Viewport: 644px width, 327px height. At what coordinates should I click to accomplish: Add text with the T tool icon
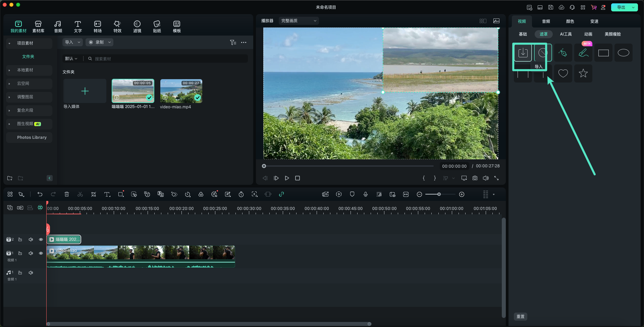107,194
